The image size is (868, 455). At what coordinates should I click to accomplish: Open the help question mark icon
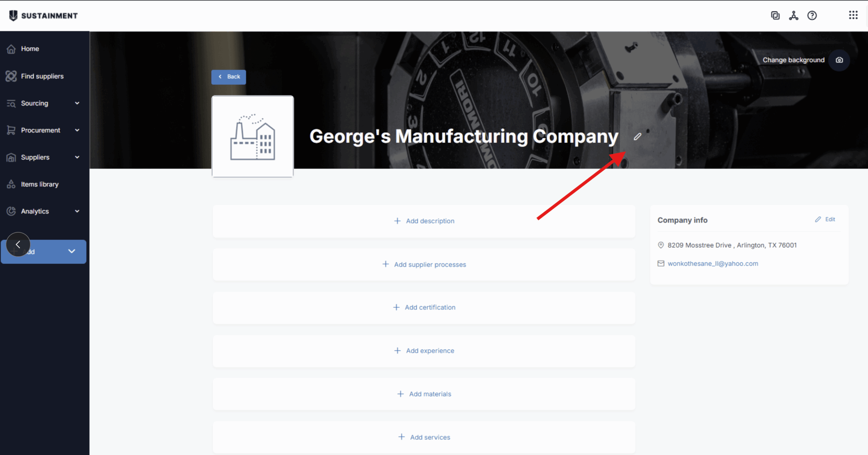click(x=812, y=16)
